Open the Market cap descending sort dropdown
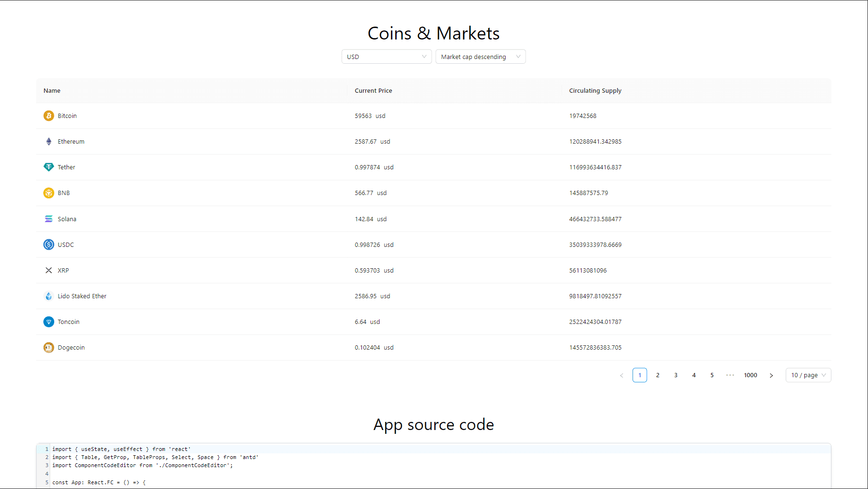This screenshot has width=868, height=489. (x=480, y=57)
